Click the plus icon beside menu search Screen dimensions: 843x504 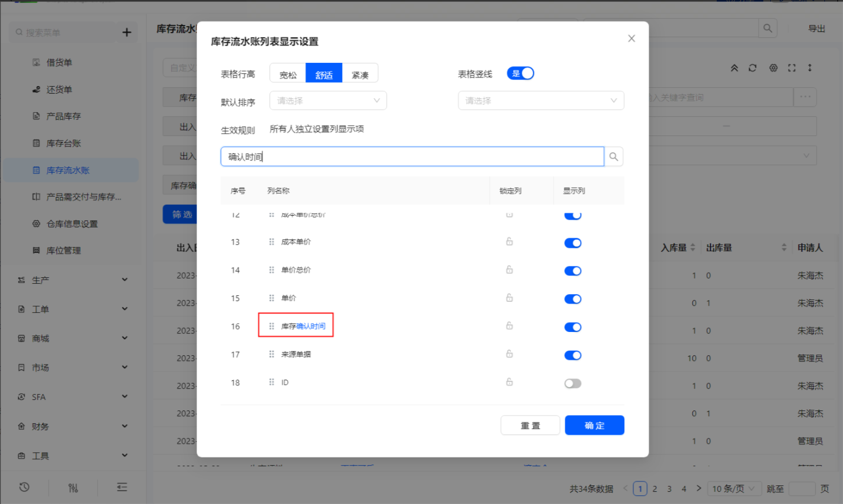[x=127, y=33]
